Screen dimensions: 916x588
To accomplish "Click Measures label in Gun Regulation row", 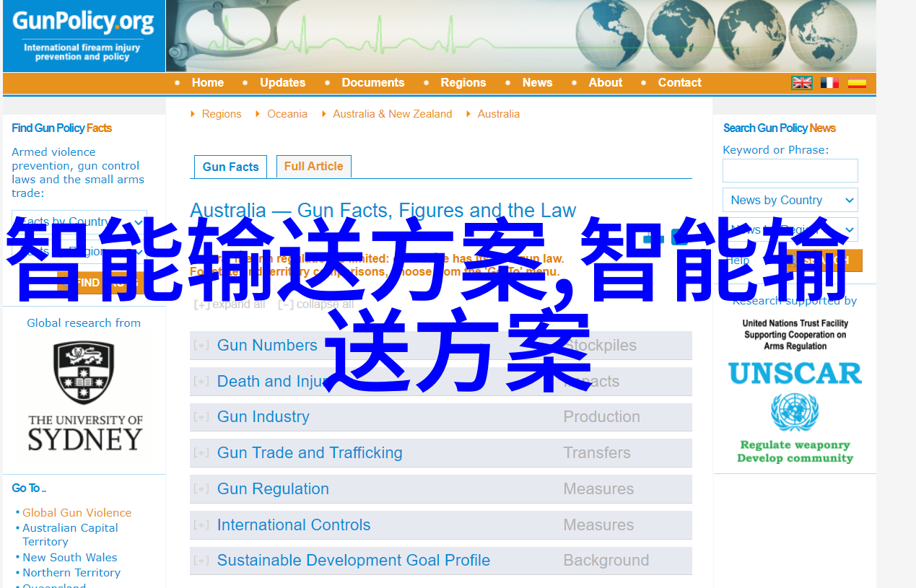I will point(599,489).
